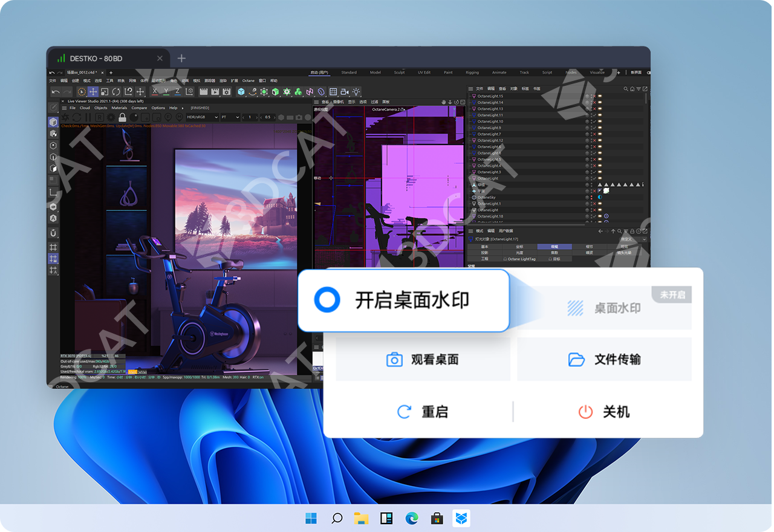Select the Scale tool in toolbar

[x=104, y=91]
